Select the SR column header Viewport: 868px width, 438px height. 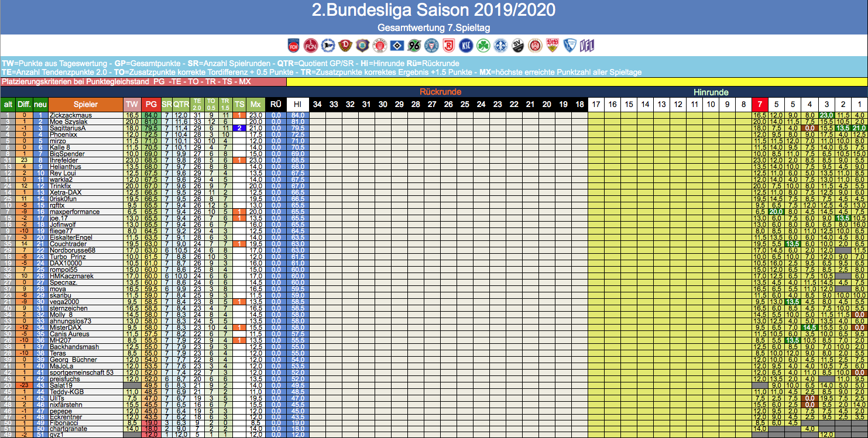click(x=167, y=104)
